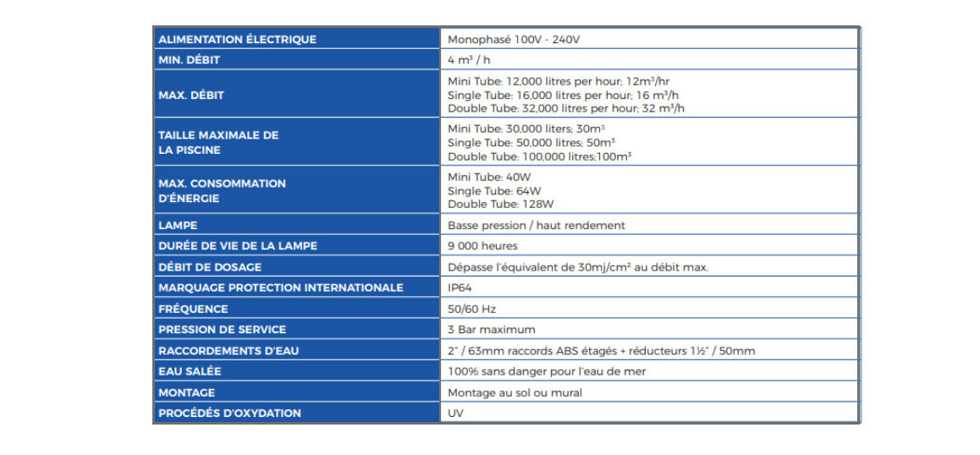Select the Montage au sol ou mural value
Viewport: 980px width, 455px height.
coord(515,392)
